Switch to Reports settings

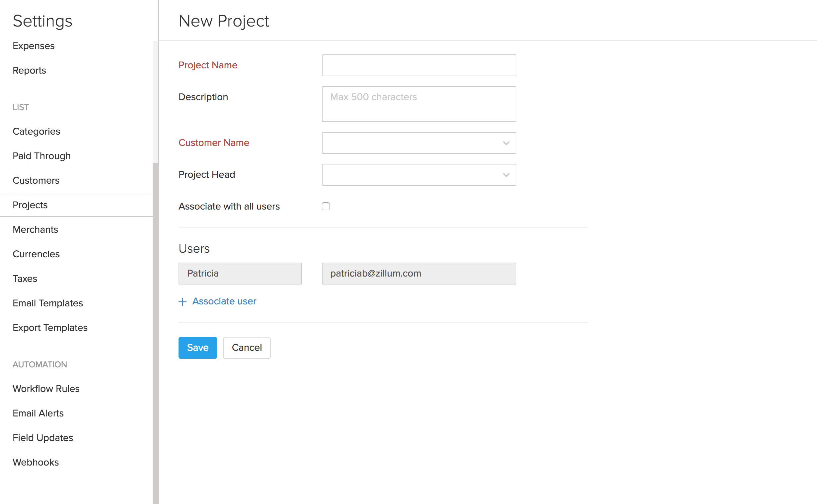29,70
